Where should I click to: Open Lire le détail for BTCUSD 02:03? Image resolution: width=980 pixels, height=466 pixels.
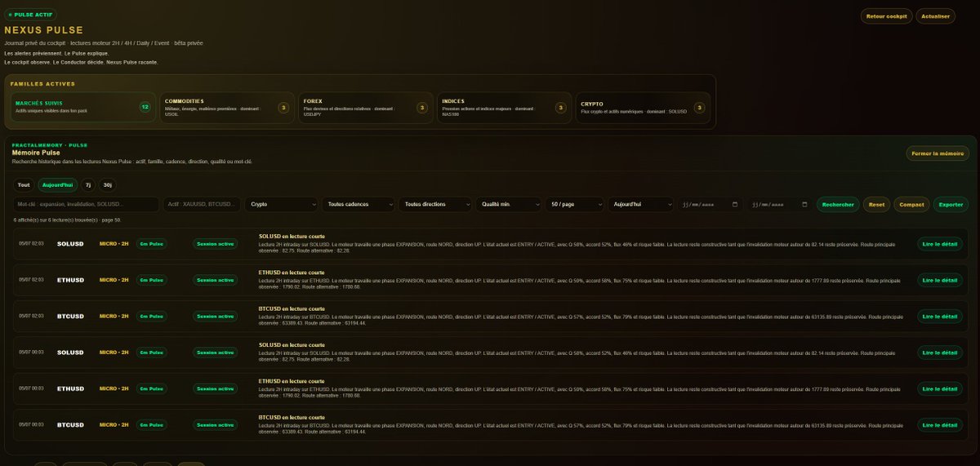click(x=940, y=316)
